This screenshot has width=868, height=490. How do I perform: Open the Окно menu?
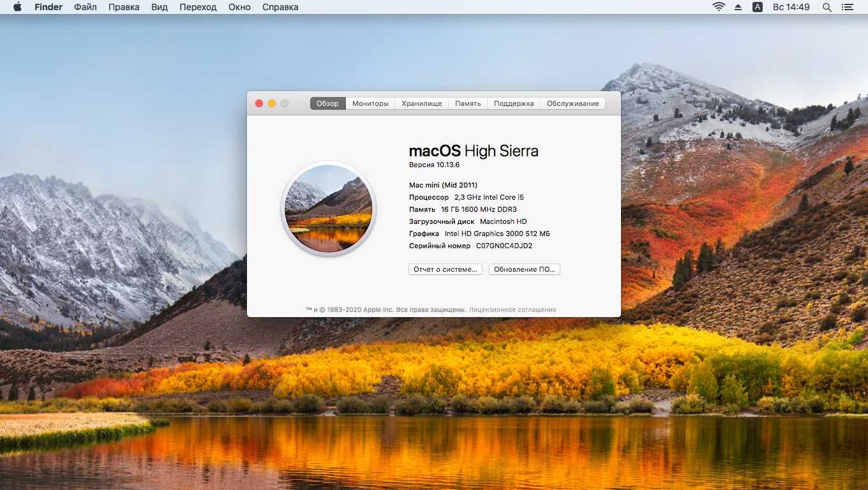tap(239, 7)
